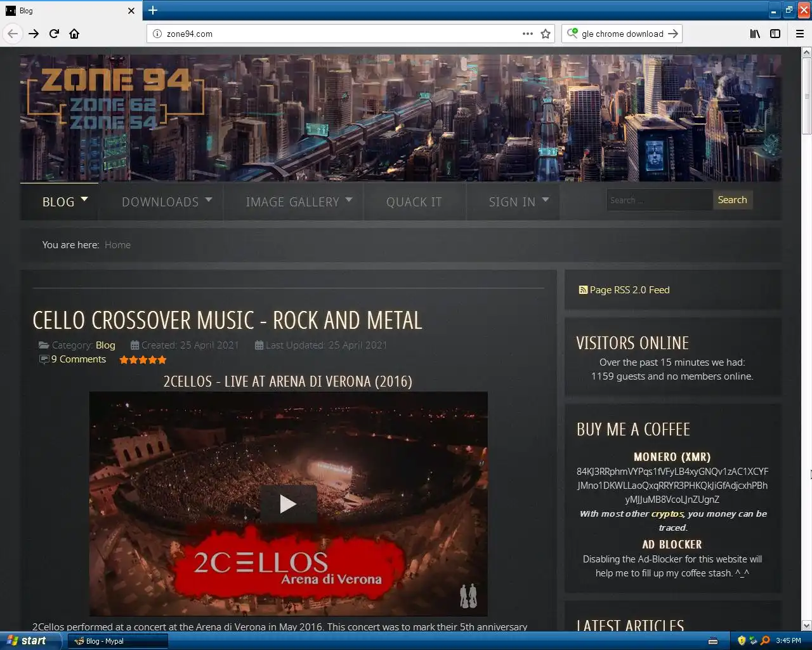Go back to the previous page
Viewport: 812px width, 650px height.
[x=13, y=34]
